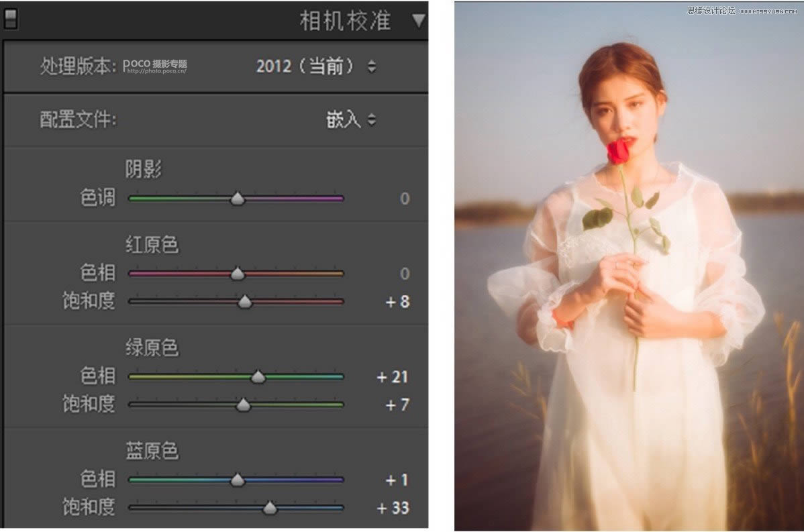
Task: Click the 相机校准 panel title
Action: click(x=345, y=21)
